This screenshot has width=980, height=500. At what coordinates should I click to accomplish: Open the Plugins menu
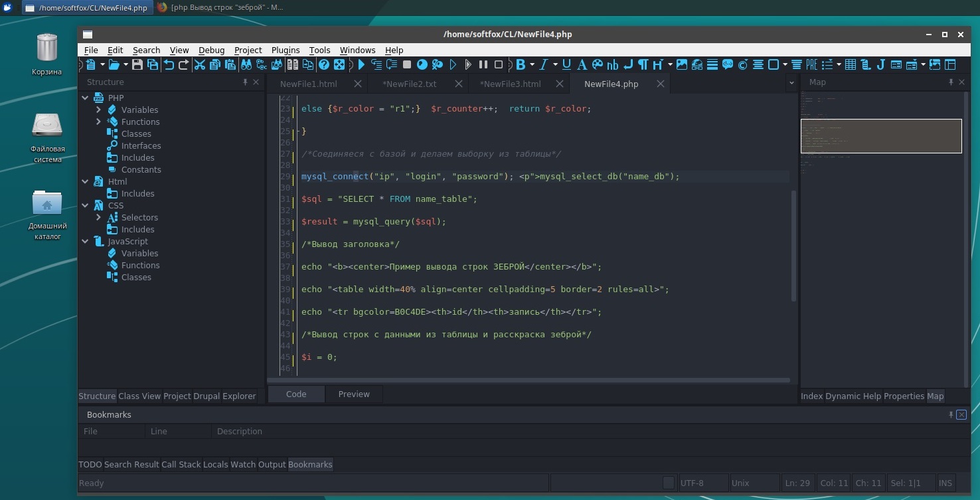tap(286, 50)
